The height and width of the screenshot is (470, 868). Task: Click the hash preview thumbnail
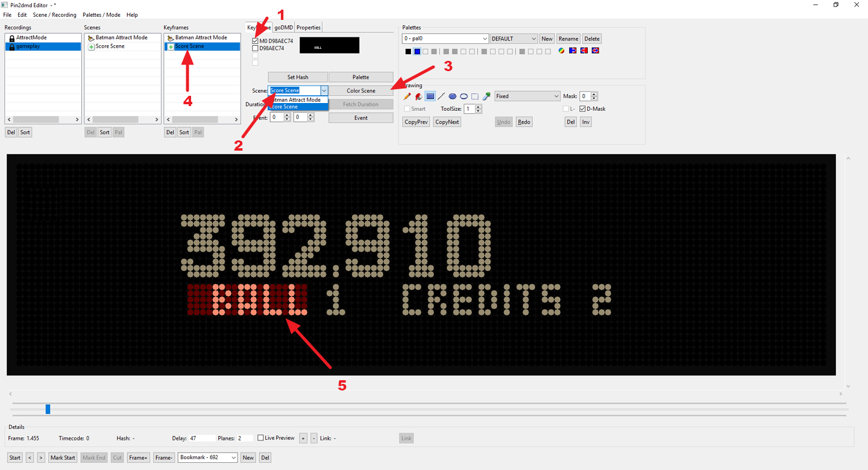(329, 45)
